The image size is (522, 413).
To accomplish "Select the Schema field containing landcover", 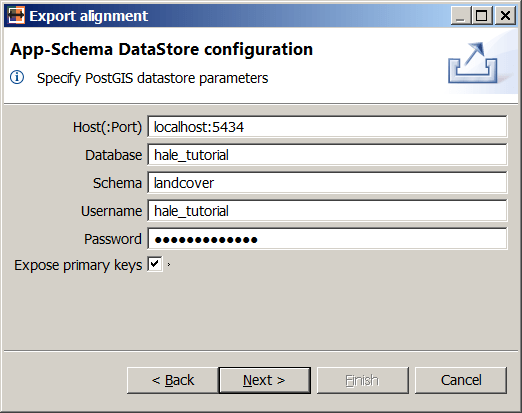I will tap(327, 183).
